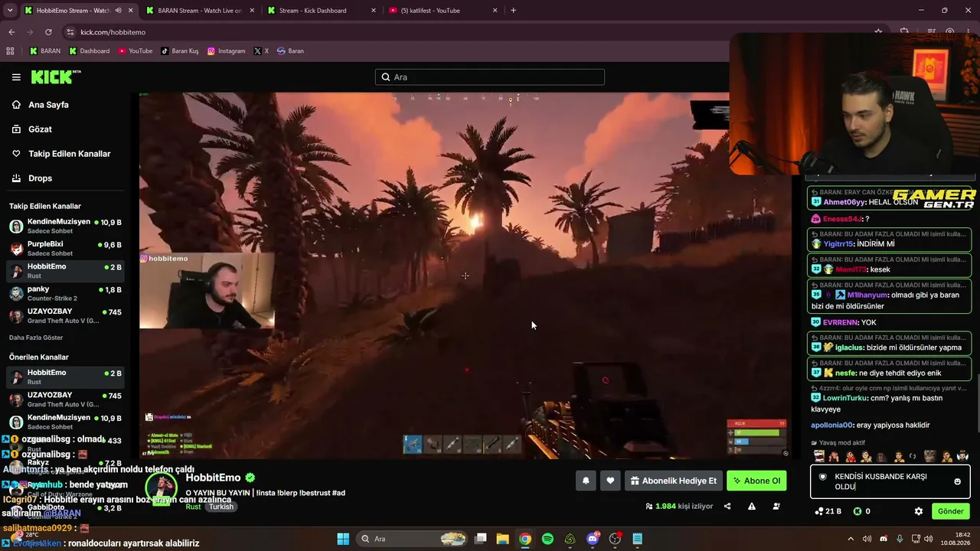Follow channel with heart icon

pos(610,481)
